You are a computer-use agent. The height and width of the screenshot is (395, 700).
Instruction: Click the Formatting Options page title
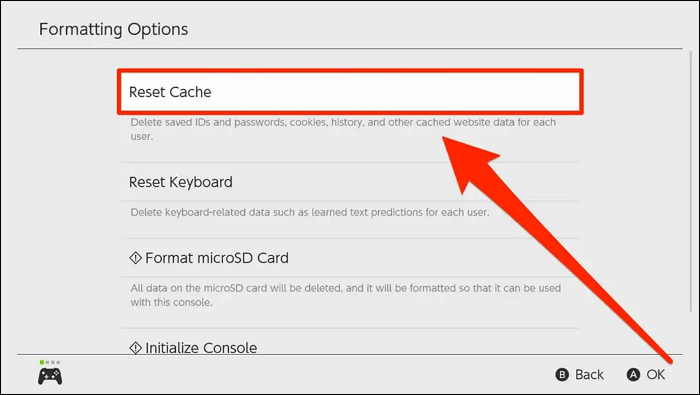point(113,29)
